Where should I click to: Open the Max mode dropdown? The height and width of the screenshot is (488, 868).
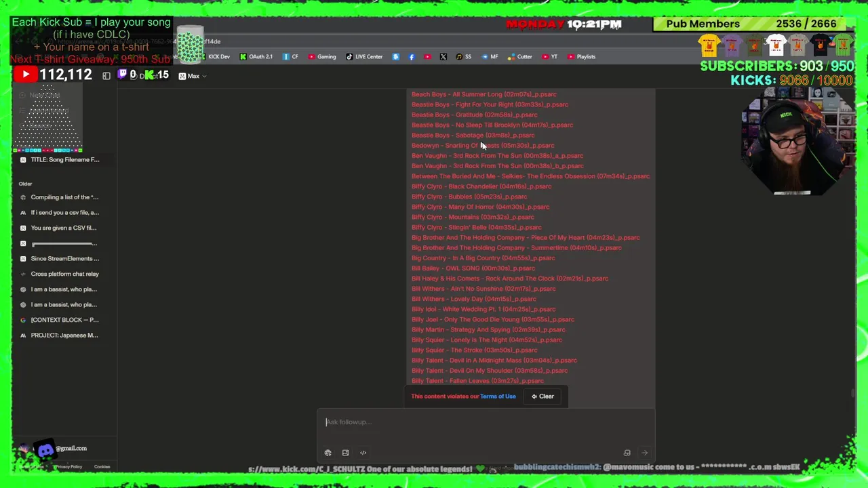193,76
